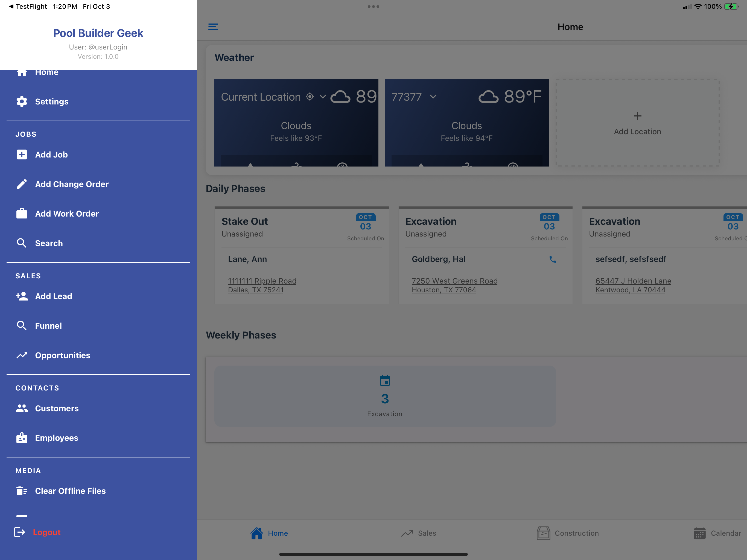Tap the Funnel magnifier icon
The width and height of the screenshot is (747, 560).
(x=22, y=326)
